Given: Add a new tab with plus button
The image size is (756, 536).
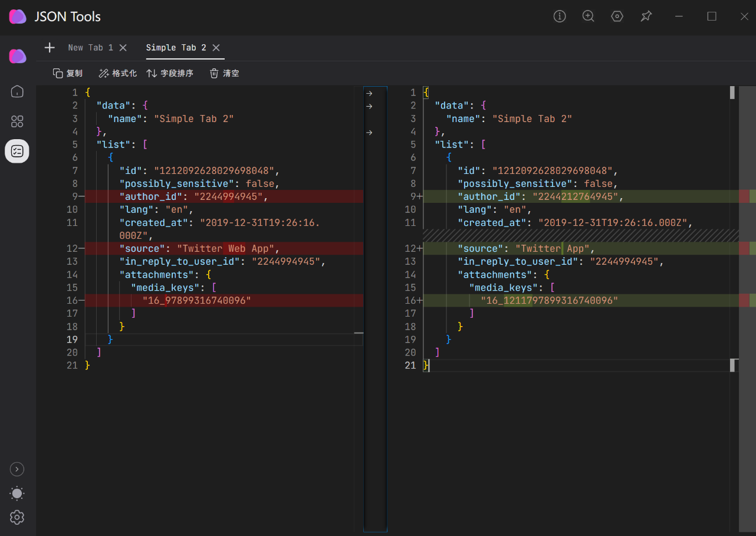Looking at the screenshot, I should pos(50,48).
